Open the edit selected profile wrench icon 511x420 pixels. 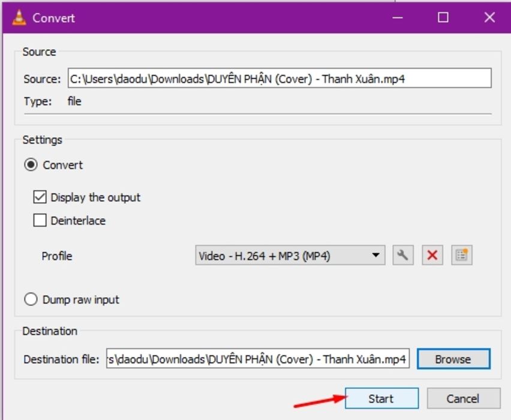403,255
